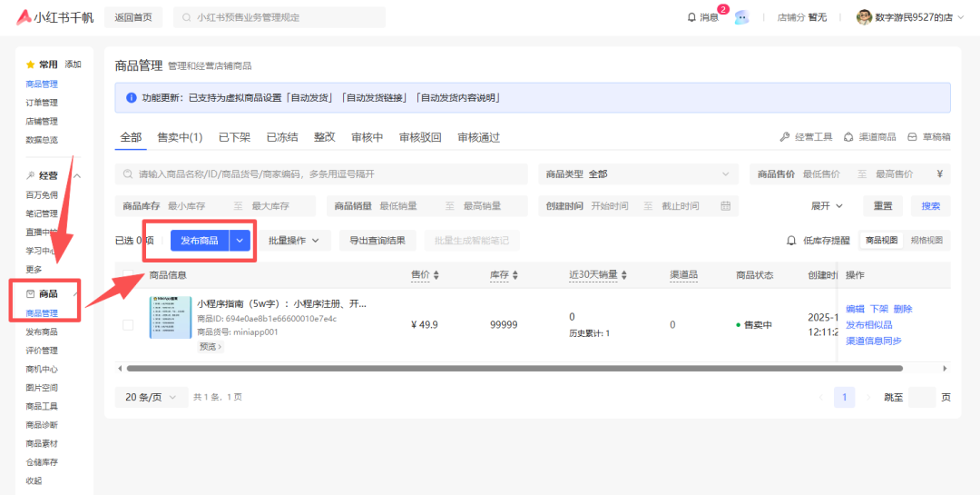
Task: Open 经营工具 wrench icon
Action: coord(785,137)
